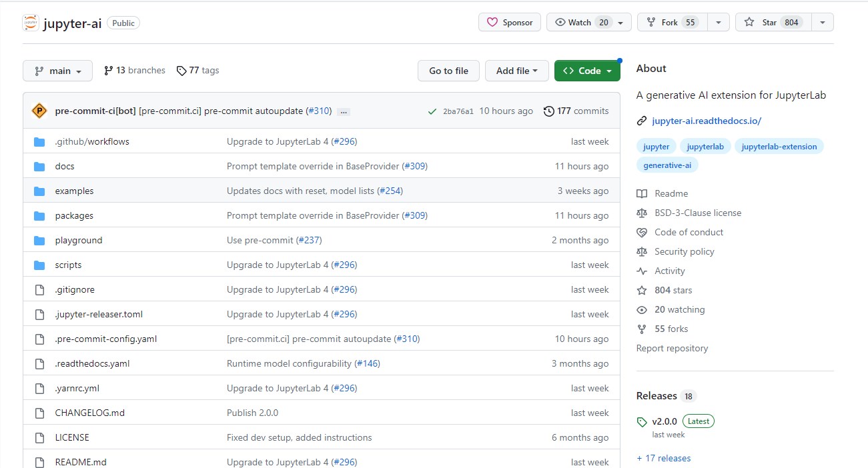Viewport: 868px width, 468px height.
Task: Open the Watch notifications dropdown
Action: click(589, 22)
